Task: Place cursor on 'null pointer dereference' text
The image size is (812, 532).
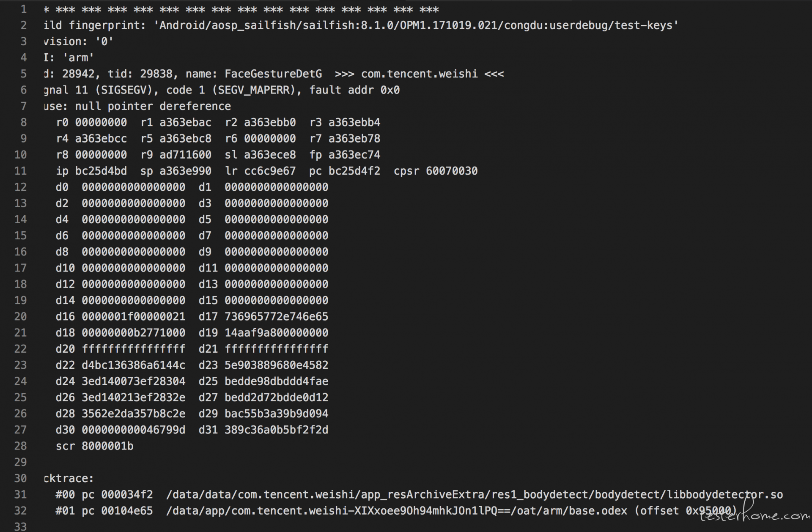Action: coord(153,106)
